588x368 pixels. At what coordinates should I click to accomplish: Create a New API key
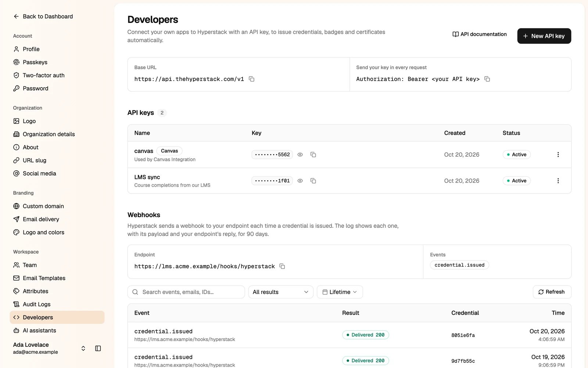[x=544, y=36]
